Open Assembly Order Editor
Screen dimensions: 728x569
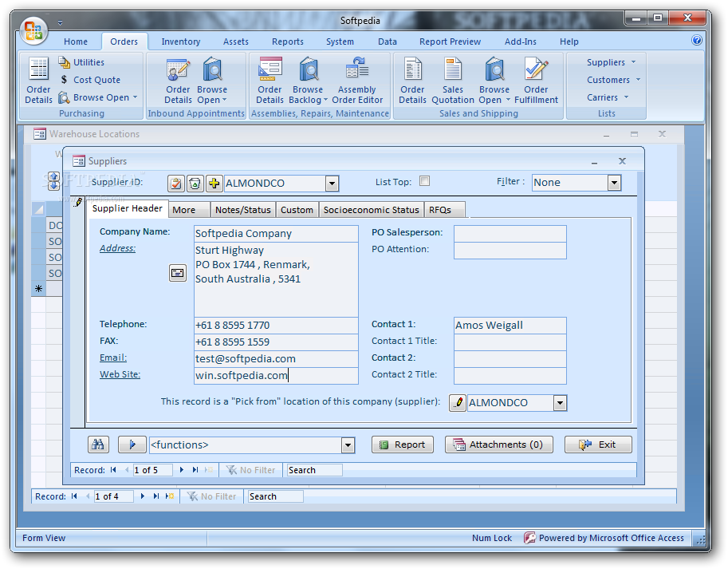coord(357,81)
